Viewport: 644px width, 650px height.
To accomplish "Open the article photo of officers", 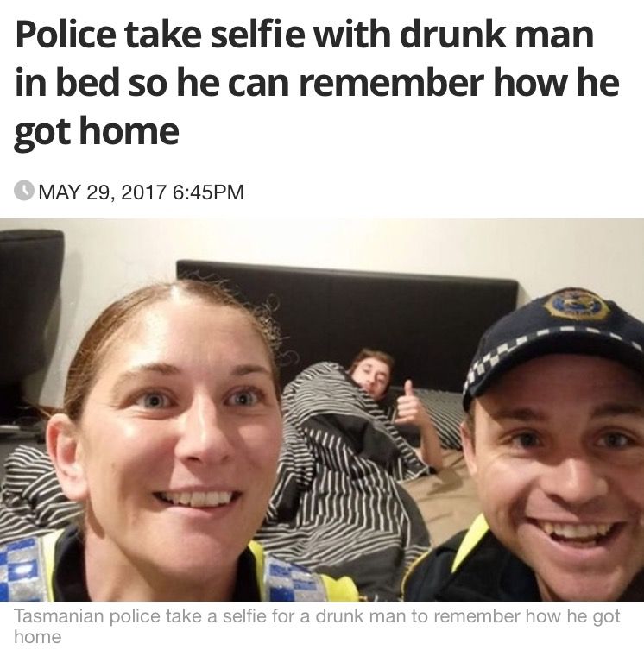I will pos(322,409).
